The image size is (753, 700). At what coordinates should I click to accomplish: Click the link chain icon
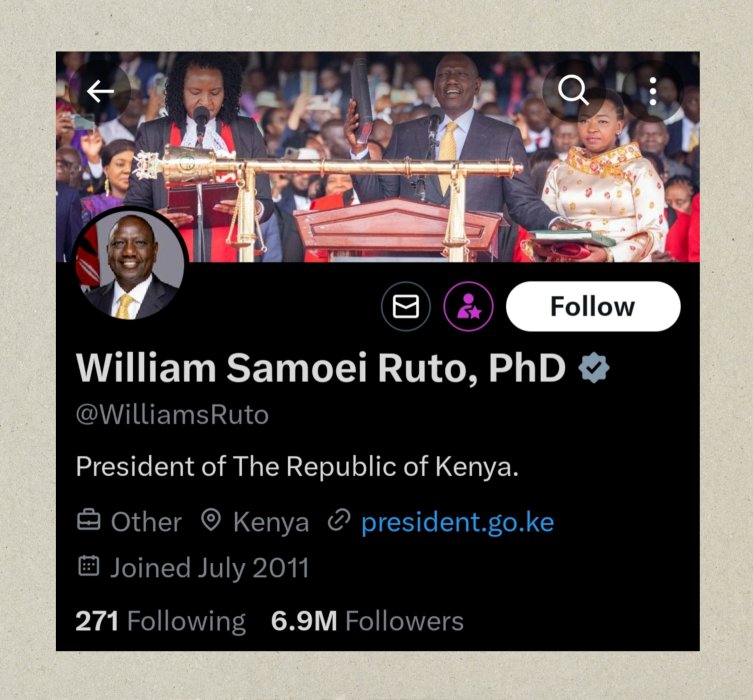339,520
